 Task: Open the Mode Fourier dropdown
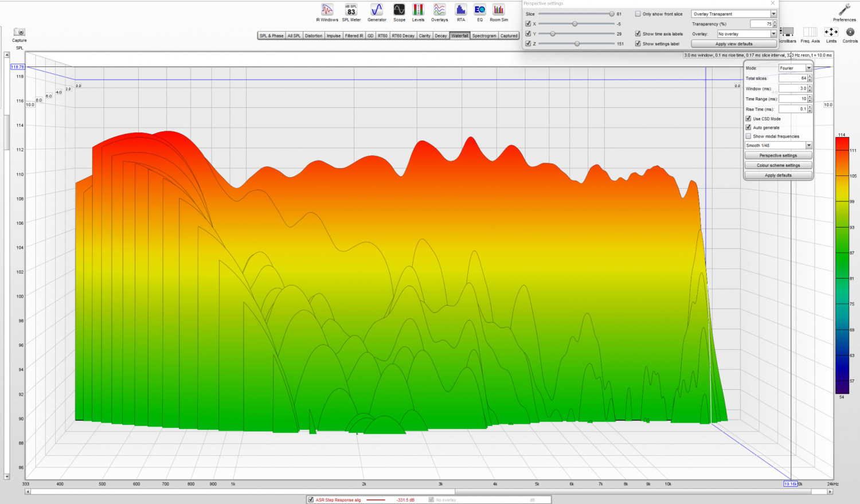[x=795, y=68]
